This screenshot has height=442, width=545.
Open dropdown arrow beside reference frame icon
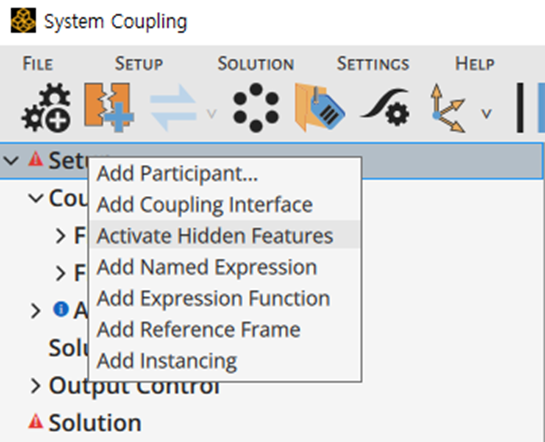click(487, 114)
